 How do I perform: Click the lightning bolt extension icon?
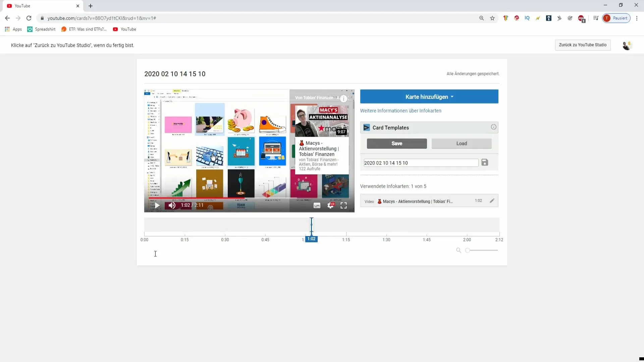click(x=538, y=18)
